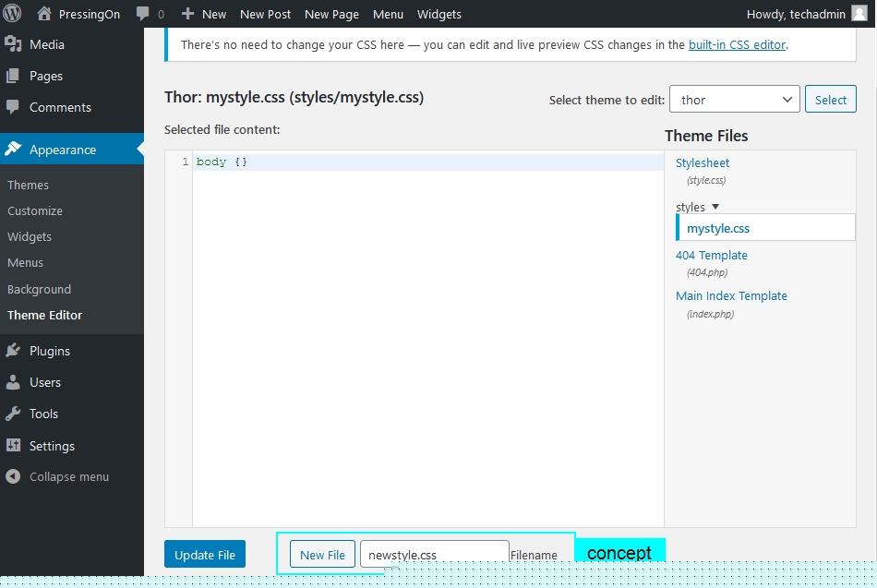Click the Plugins plug icon
Screen dimensions: 877x588
(x=13, y=350)
